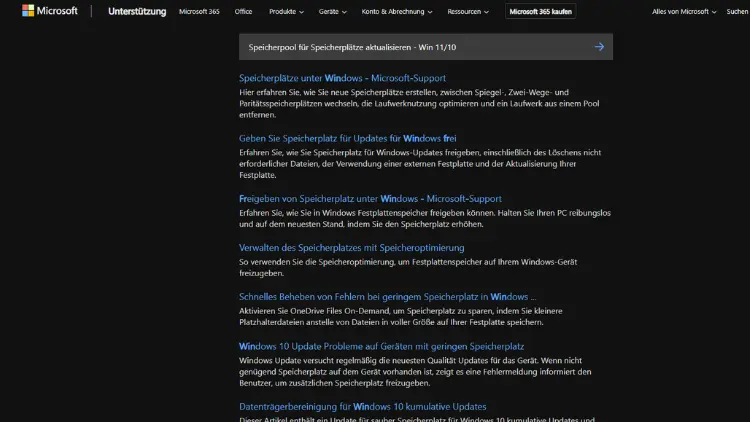Viewport: 750px width, 422px height.
Task: Open the Suchen option in header
Action: point(738,11)
